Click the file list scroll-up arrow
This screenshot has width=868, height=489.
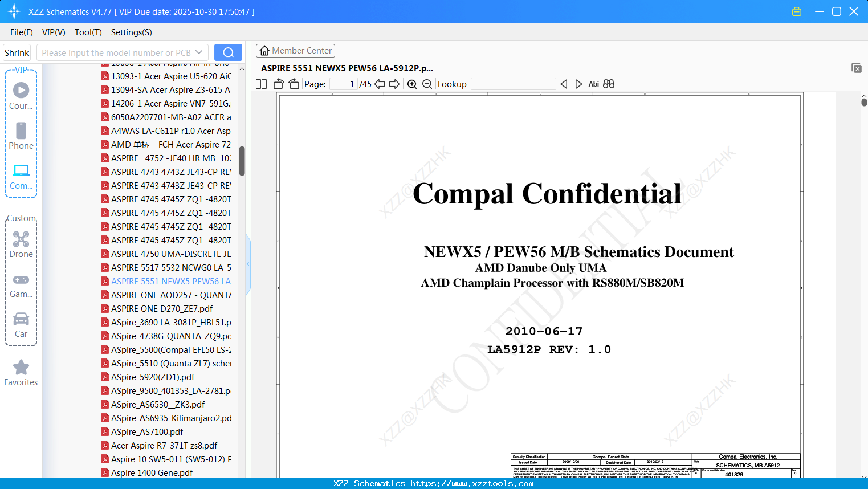tap(242, 68)
